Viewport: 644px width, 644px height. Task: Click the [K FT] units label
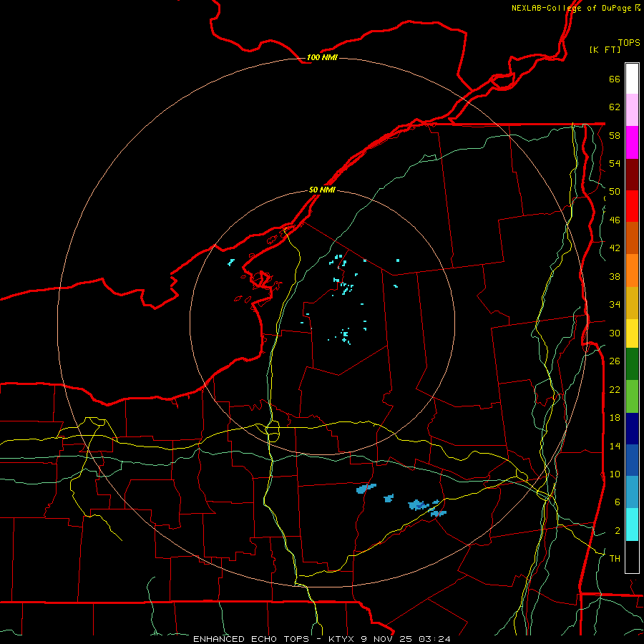605,49
